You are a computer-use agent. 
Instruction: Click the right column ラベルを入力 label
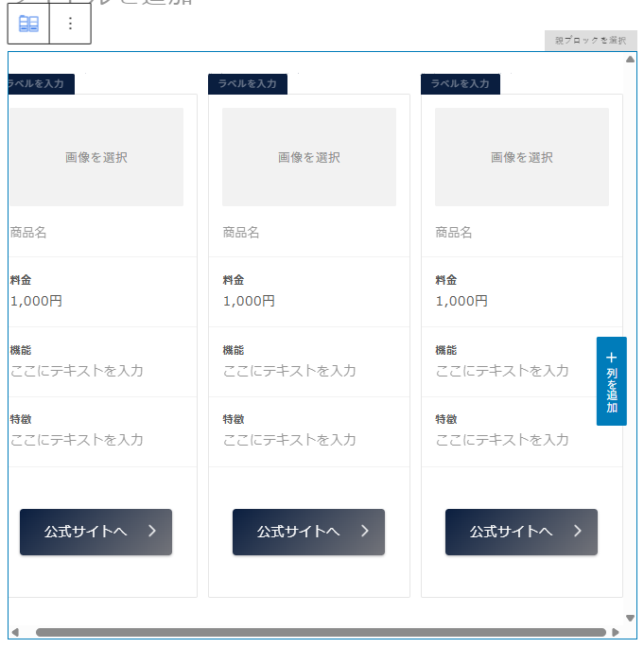click(461, 83)
